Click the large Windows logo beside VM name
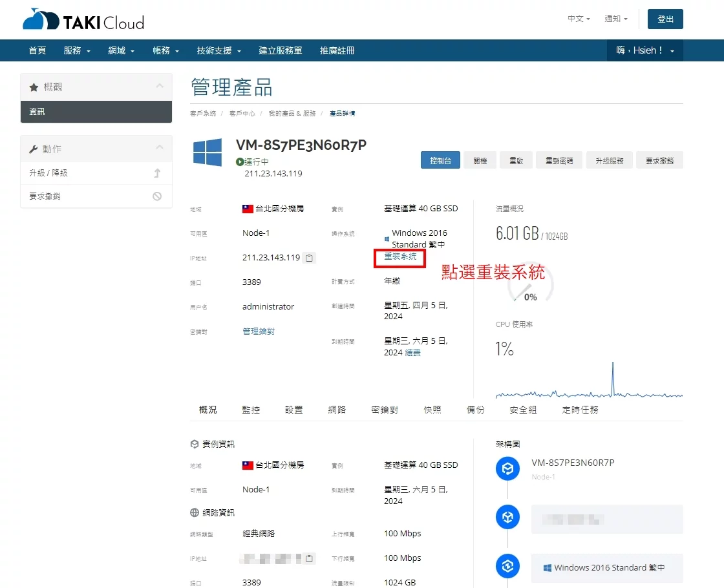Image resolution: width=724 pixels, height=588 pixels. (208, 152)
